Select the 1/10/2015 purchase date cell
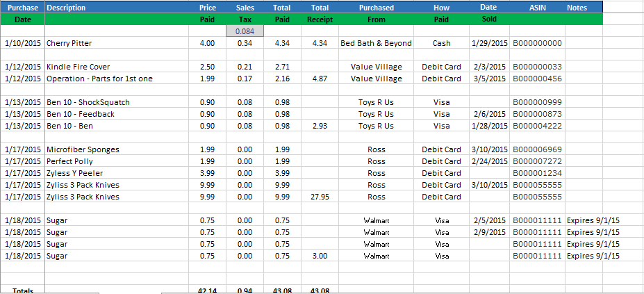 pos(23,43)
